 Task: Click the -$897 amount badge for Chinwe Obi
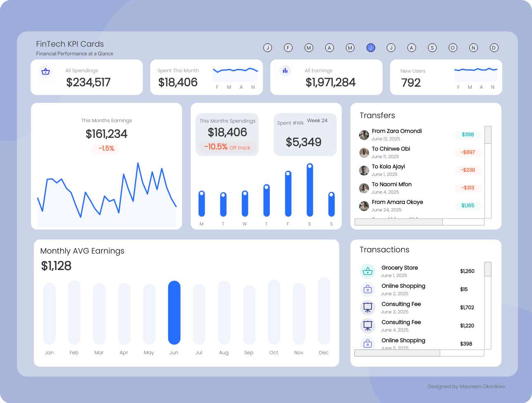pos(468,152)
